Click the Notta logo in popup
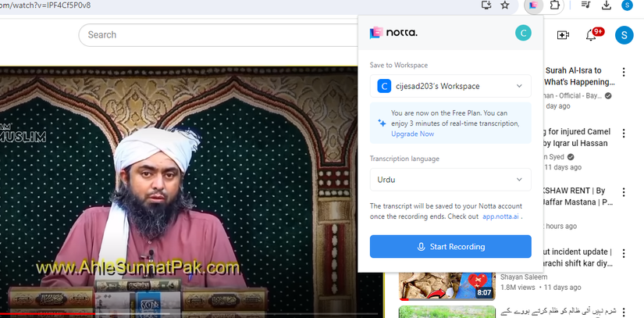Screen dimensions: 644x318 pyautogui.click(x=393, y=33)
